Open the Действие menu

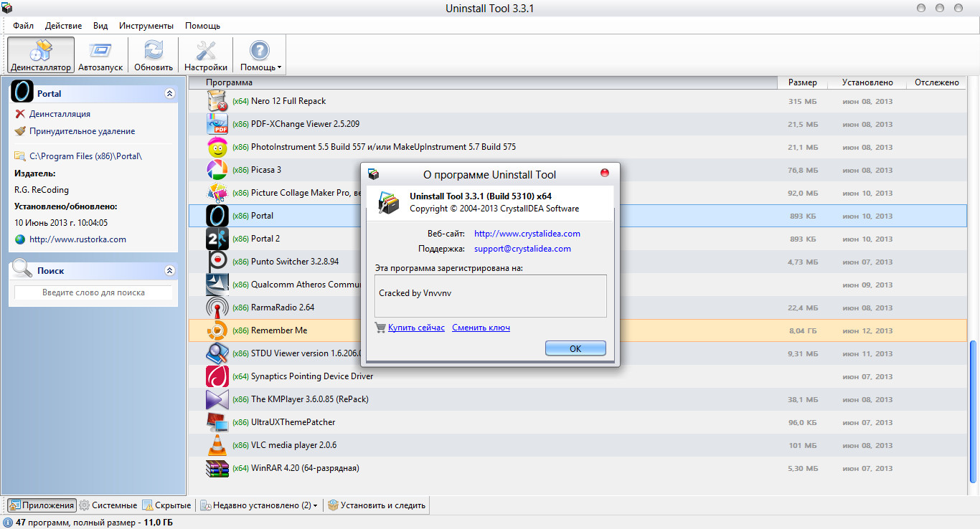point(63,26)
